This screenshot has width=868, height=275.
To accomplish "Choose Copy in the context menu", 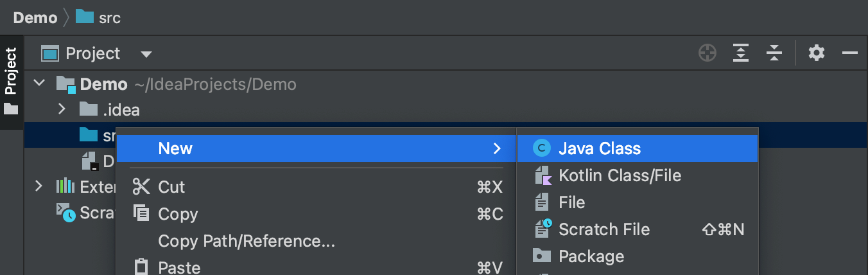I will [178, 214].
